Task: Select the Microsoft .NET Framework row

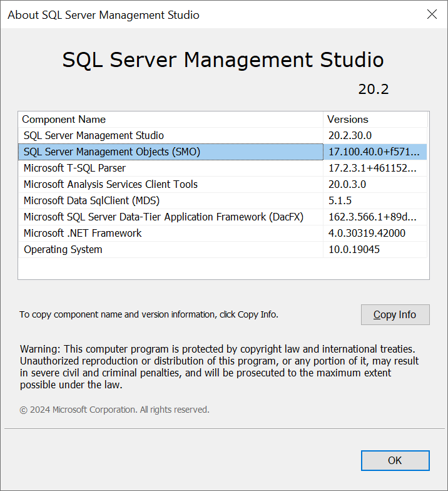Action: pyautogui.click(x=223, y=233)
